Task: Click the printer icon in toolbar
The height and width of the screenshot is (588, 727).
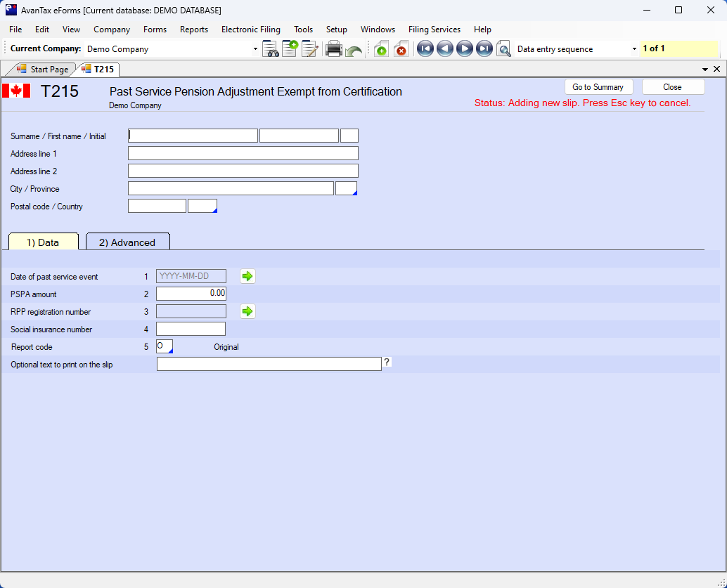Action: click(334, 49)
